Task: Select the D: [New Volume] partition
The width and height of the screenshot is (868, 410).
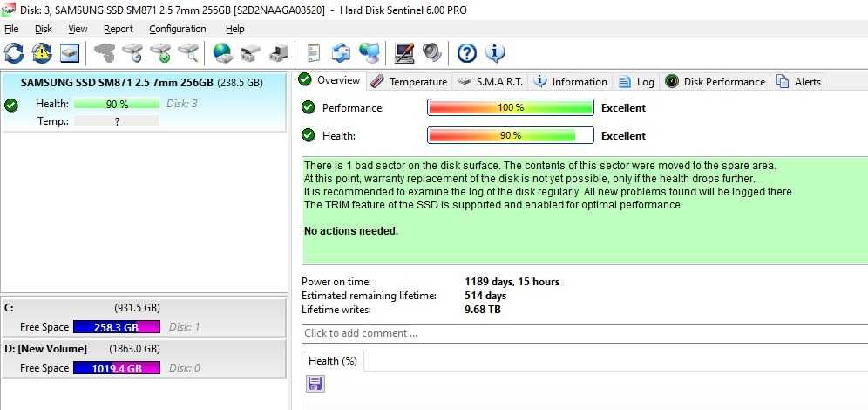Action: click(144, 359)
